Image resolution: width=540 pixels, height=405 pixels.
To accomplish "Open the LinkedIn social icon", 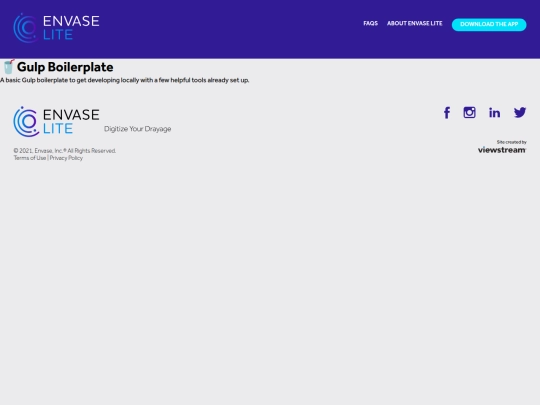I will coord(495,113).
